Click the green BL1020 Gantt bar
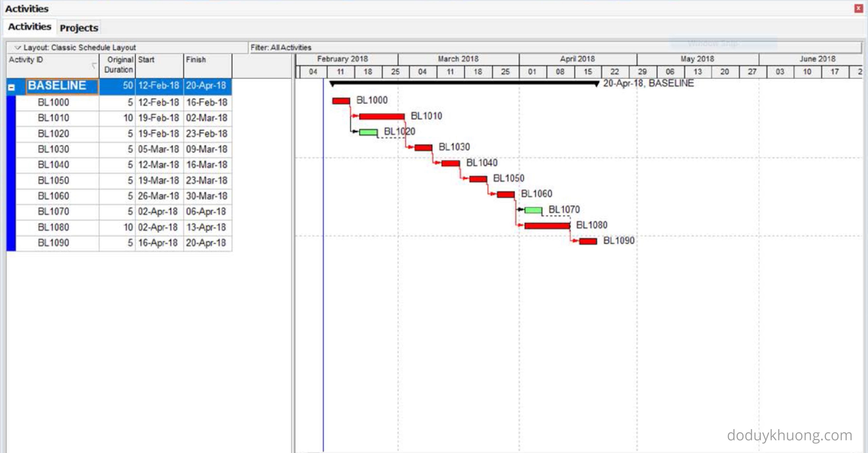The height and width of the screenshot is (453, 868). pos(368,132)
